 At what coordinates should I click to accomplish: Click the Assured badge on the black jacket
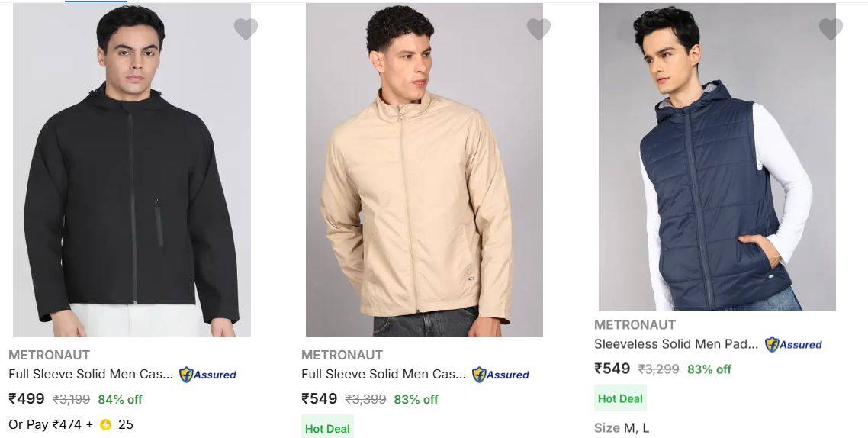coord(207,375)
